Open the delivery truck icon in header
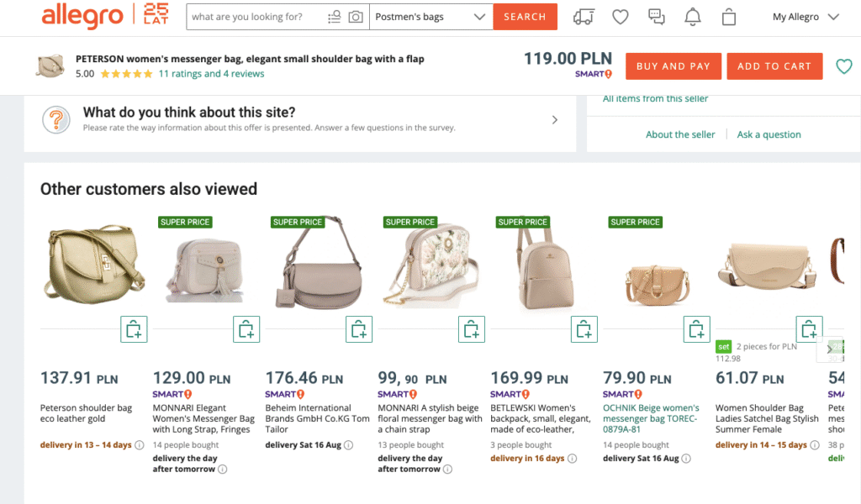 pyautogui.click(x=583, y=17)
